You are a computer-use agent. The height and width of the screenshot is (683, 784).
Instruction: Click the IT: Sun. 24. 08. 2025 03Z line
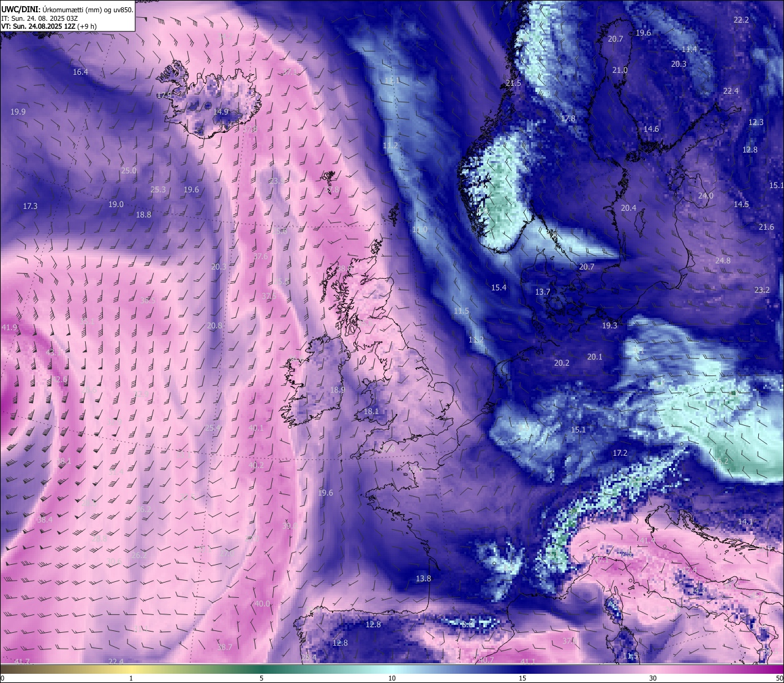coord(39,18)
